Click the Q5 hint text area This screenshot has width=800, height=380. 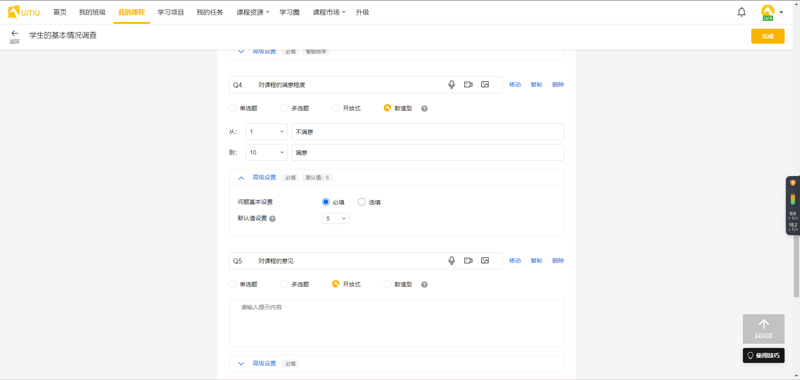[x=396, y=323]
